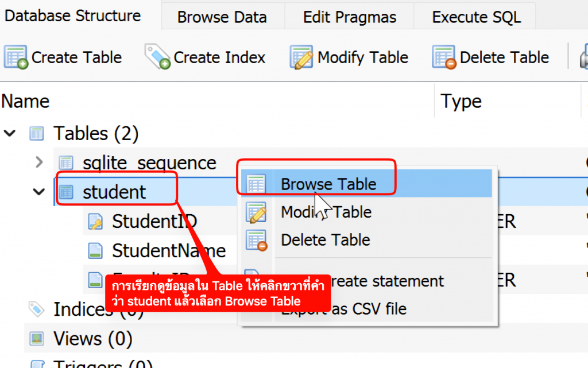
Task: Click the Delete Table toolbar icon
Action: 444,57
